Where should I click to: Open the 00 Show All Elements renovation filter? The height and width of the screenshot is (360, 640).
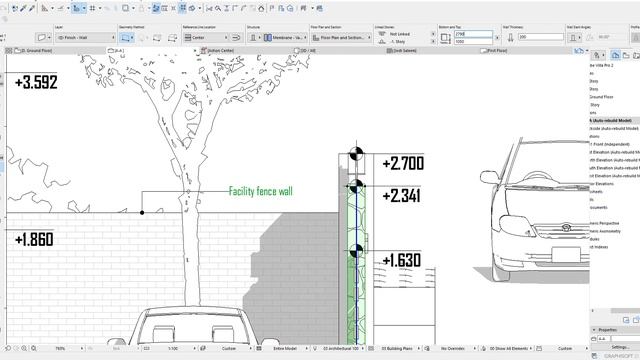tap(511, 349)
